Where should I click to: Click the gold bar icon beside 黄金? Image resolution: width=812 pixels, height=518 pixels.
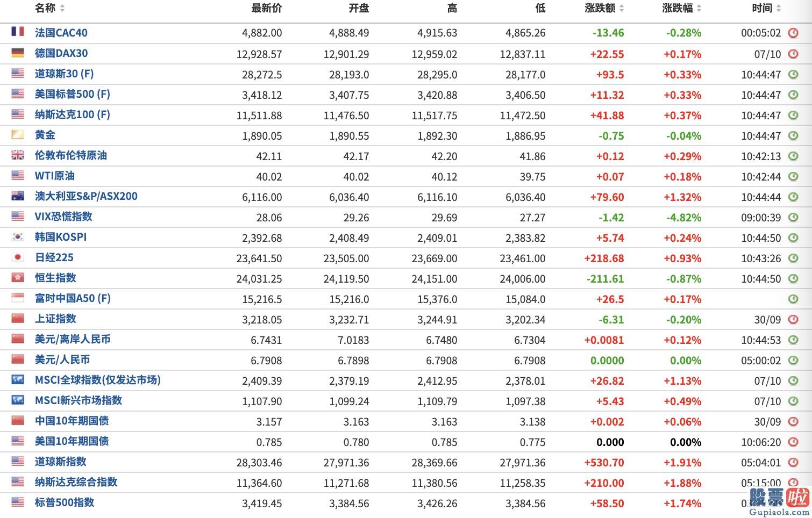(18, 134)
